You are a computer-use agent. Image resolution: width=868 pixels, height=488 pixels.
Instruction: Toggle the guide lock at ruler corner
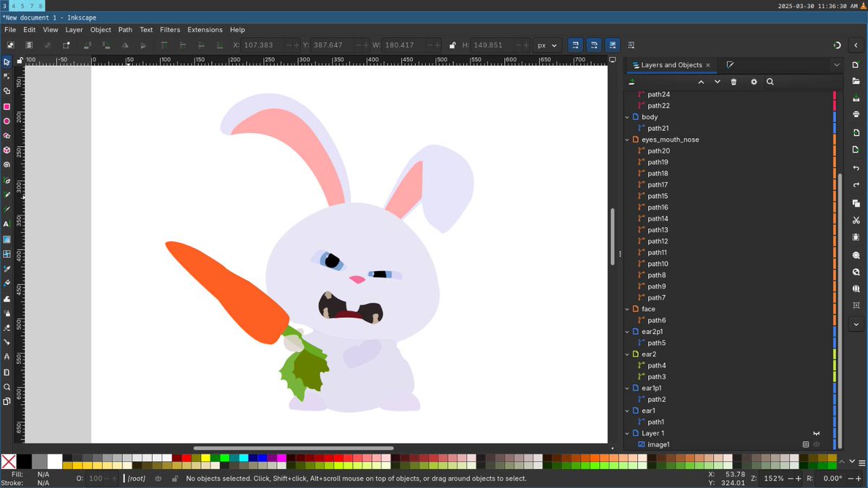point(21,59)
